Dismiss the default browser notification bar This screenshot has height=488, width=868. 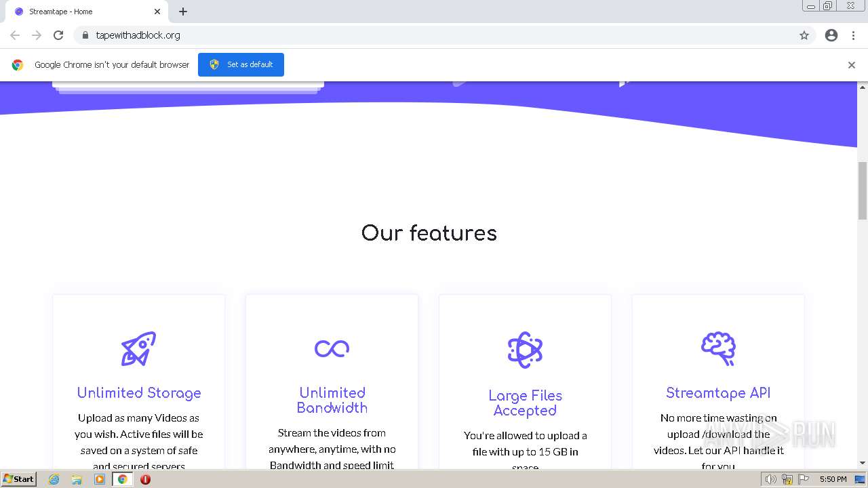(852, 65)
